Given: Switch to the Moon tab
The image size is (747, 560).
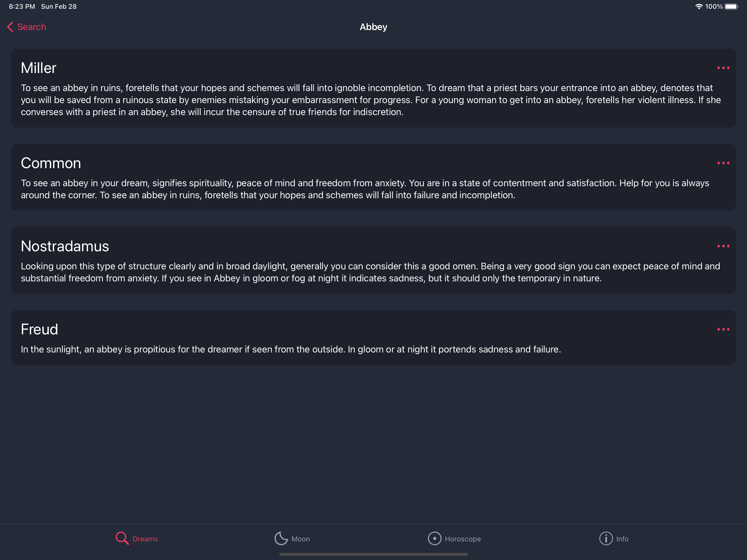Looking at the screenshot, I should click(x=300, y=539).
